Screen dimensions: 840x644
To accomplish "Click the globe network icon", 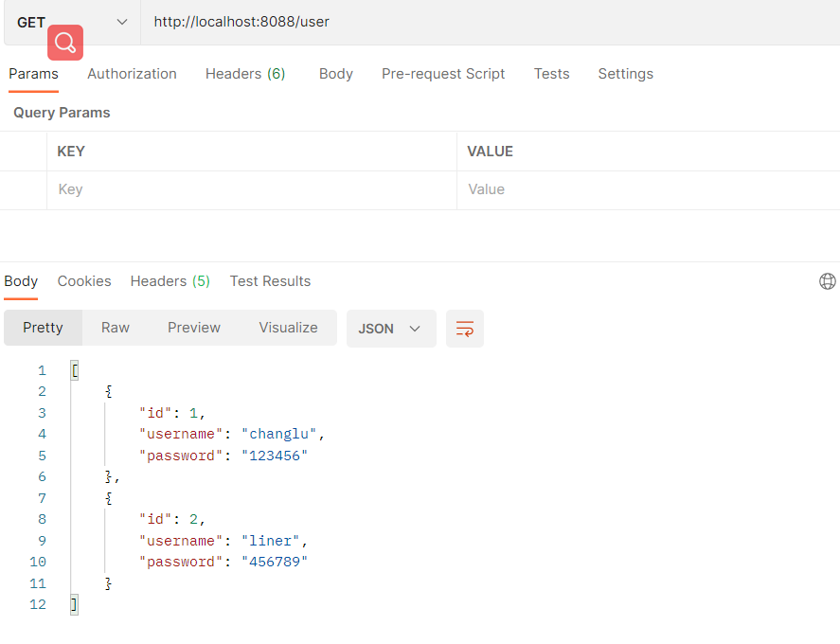I will pos(827,281).
